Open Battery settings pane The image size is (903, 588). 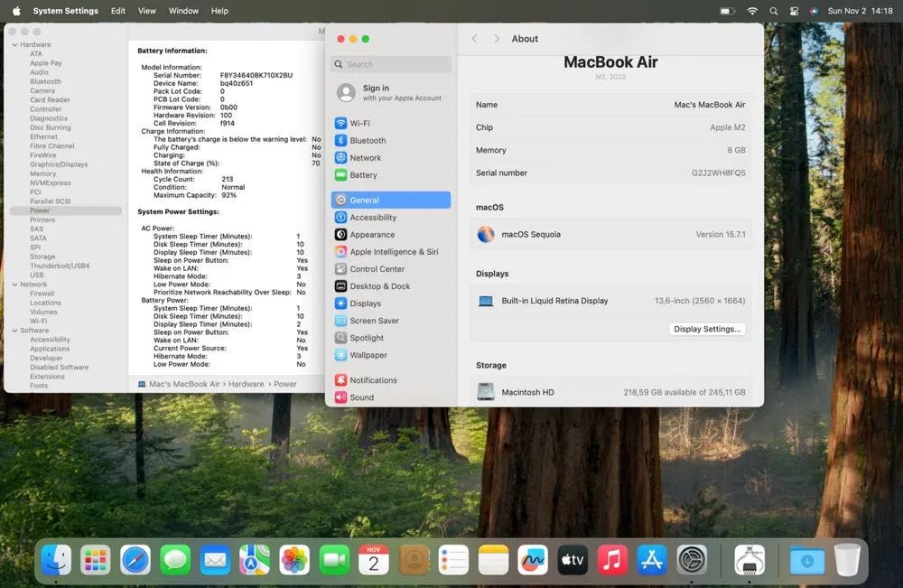click(x=363, y=175)
